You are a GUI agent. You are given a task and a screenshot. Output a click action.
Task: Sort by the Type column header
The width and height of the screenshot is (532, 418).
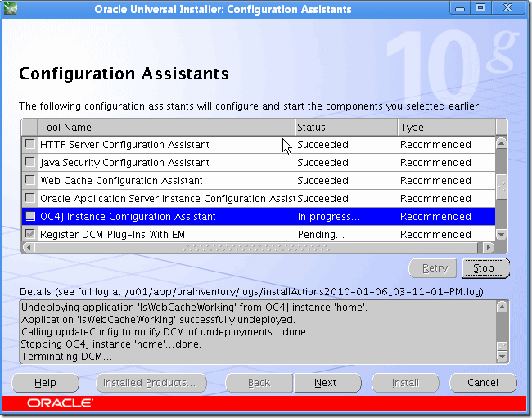pos(447,128)
